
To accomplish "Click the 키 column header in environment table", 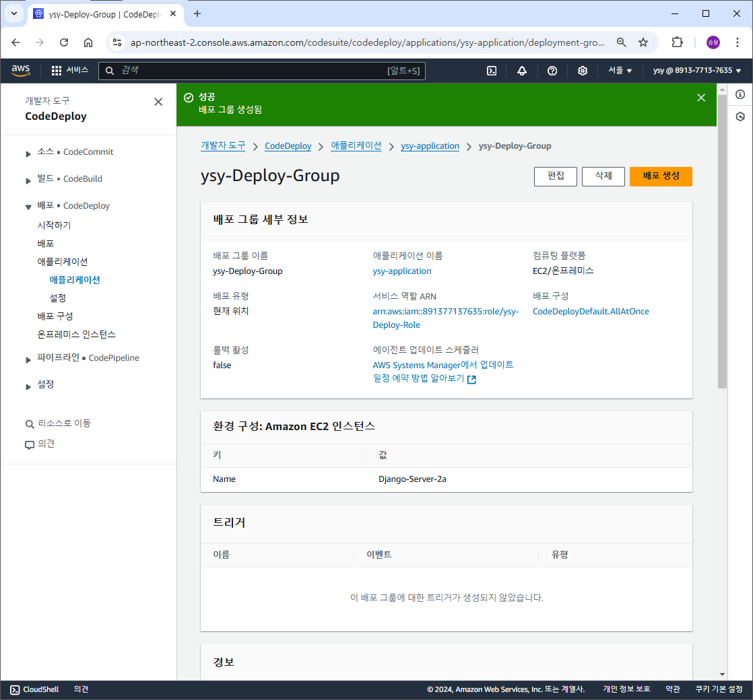I will 217,455.
